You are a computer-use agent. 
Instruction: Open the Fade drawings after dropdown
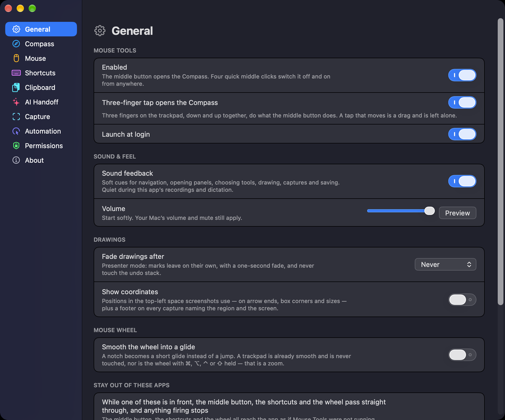coord(445,265)
